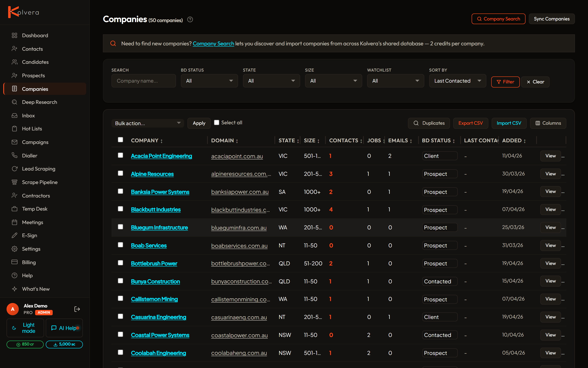Click the Inbox tray icon
Screen dimensions: 588x368
(x=14, y=116)
